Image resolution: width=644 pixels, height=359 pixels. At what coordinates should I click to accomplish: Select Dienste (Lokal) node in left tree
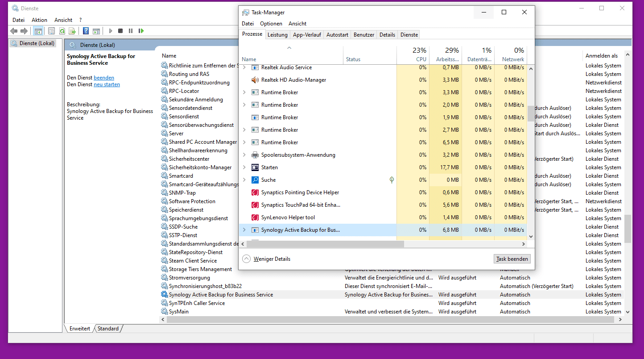coord(33,43)
